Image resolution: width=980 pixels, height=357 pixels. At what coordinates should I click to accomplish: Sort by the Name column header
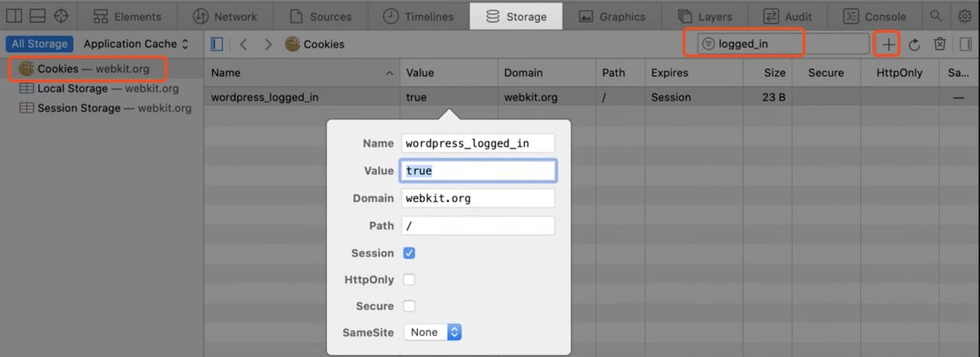[302, 73]
